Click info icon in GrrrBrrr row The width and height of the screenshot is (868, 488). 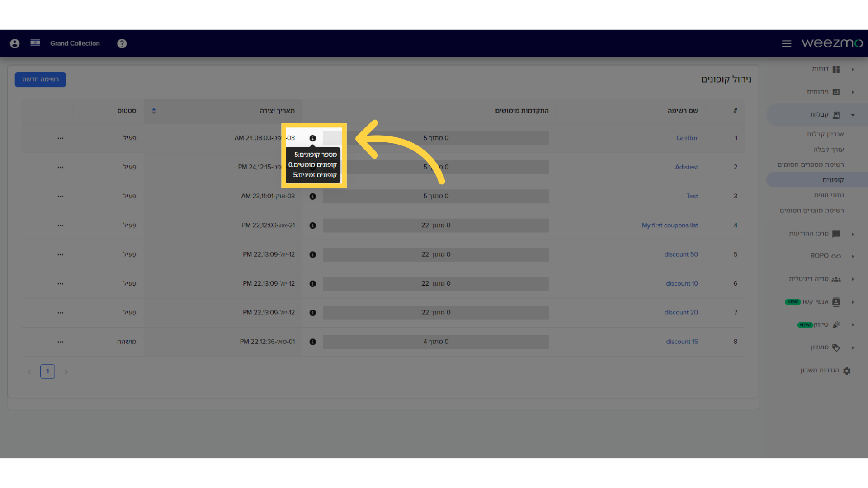[312, 138]
